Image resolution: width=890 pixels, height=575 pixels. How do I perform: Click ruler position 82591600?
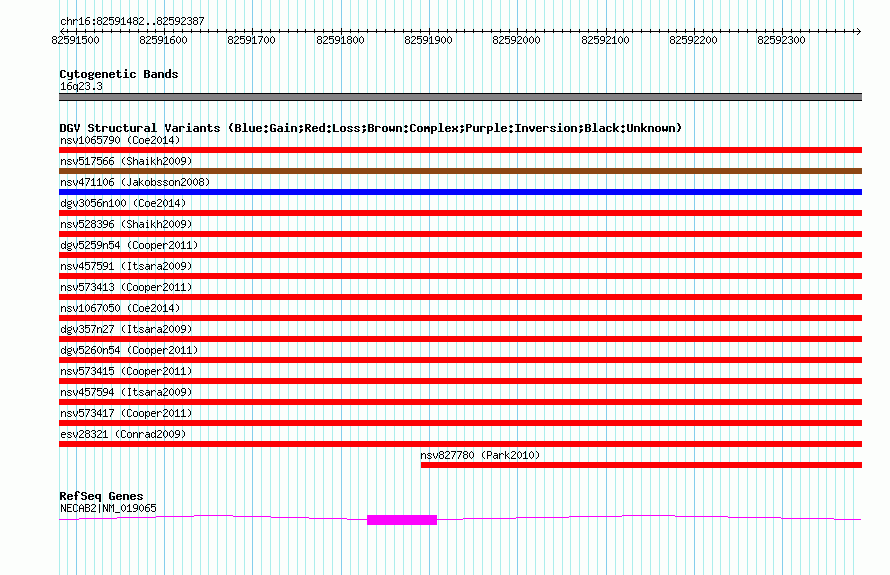pos(163,40)
